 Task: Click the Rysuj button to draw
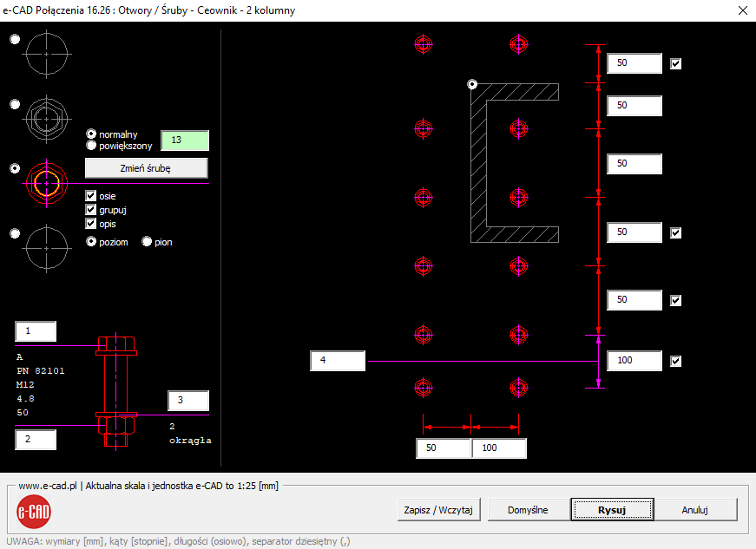click(x=612, y=510)
